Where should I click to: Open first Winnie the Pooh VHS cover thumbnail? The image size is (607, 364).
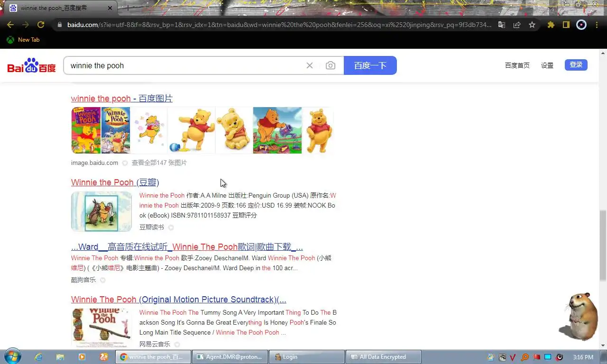pyautogui.click(x=86, y=130)
